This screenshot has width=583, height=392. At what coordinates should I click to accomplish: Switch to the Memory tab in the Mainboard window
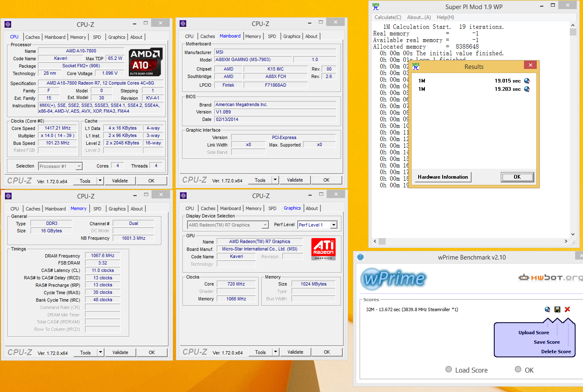click(x=253, y=36)
